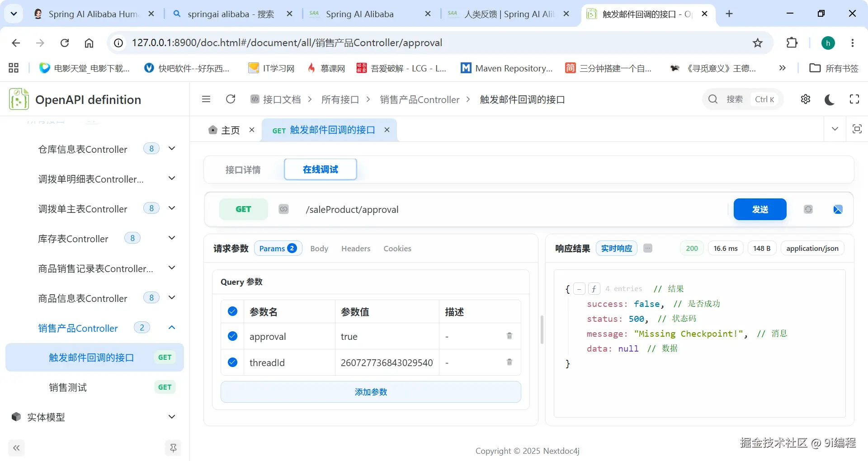Screen dimensions: 868x461
Task: Open browser tab list dropdown
Action: (x=14, y=14)
